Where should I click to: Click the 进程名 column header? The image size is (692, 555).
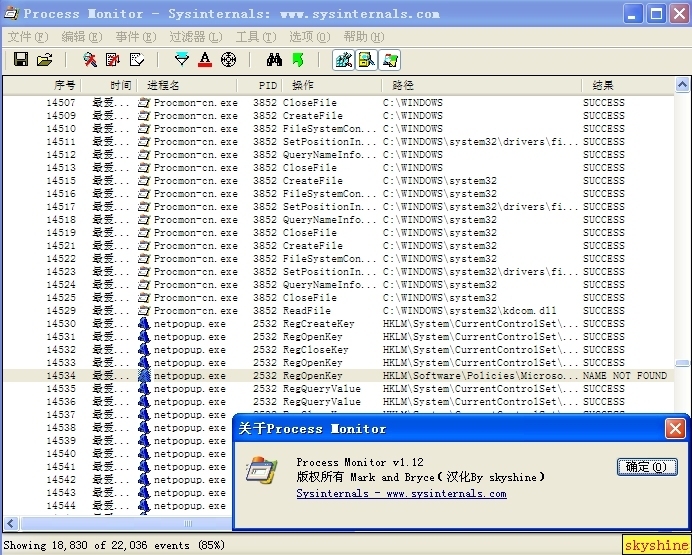point(187,85)
